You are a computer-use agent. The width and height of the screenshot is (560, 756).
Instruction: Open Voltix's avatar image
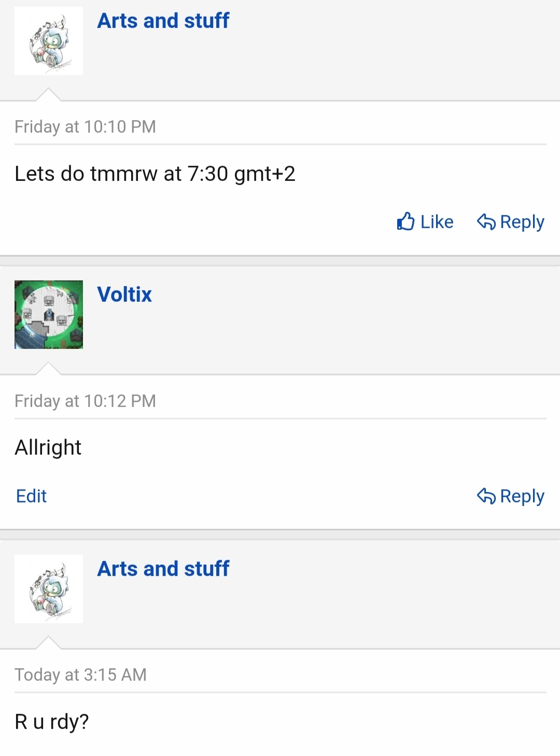tap(49, 314)
